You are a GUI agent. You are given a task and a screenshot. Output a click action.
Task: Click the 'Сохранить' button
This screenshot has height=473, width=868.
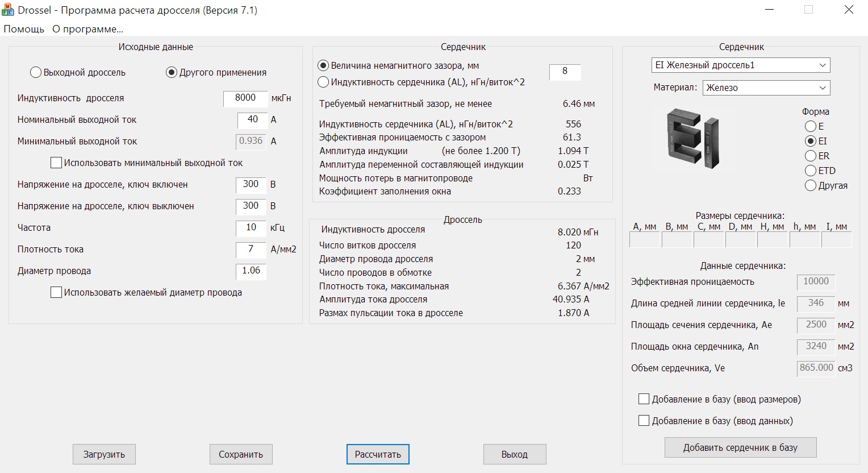pyautogui.click(x=241, y=454)
